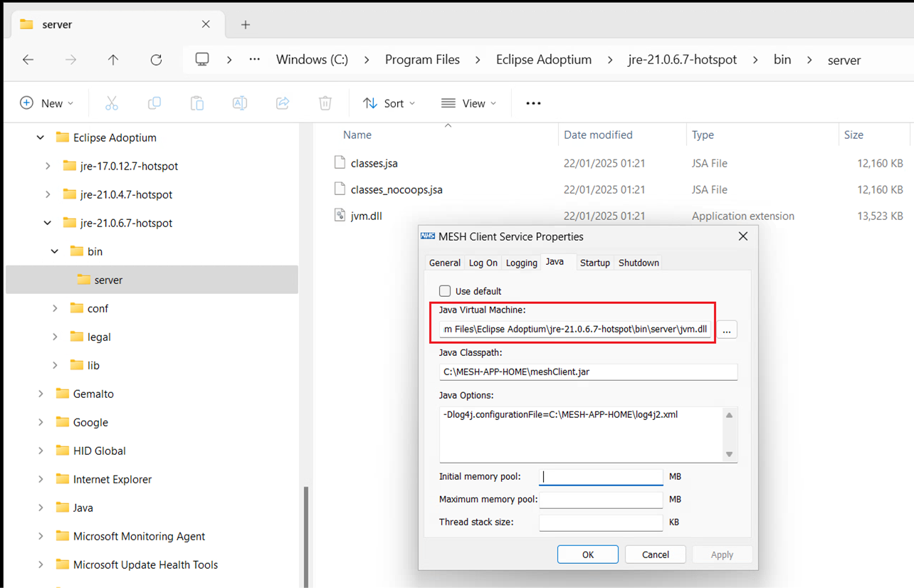Click the navigation pane vertical scrollbar
The height and width of the screenshot is (588, 914).
click(306, 536)
